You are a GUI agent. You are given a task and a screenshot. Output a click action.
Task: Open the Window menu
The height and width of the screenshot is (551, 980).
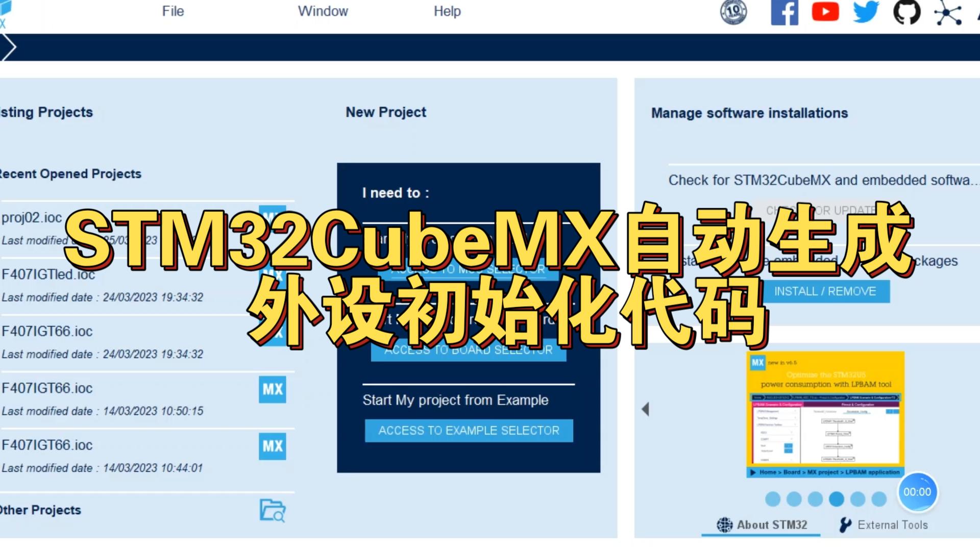[323, 11]
